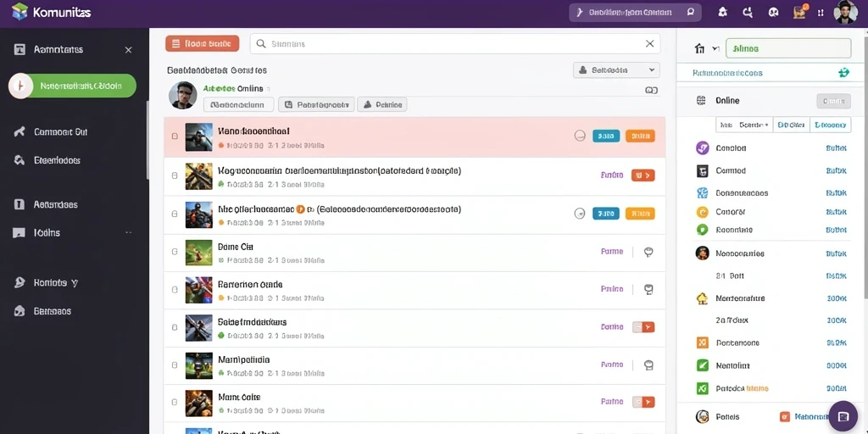Open the first grey tab under profile name

click(238, 104)
